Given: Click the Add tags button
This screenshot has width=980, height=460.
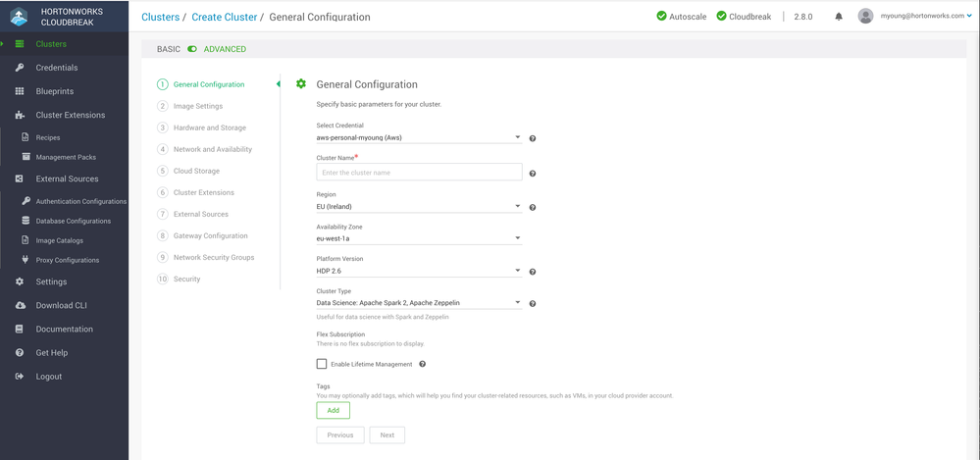Looking at the screenshot, I should click(x=334, y=411).
